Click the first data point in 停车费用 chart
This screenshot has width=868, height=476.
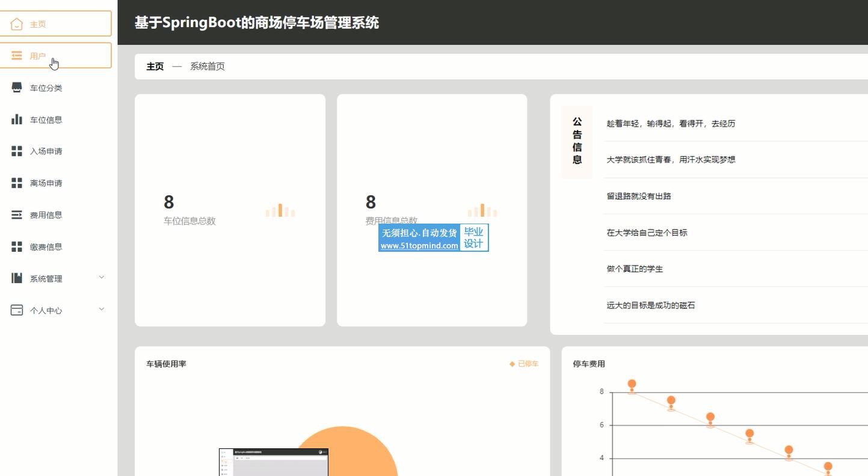point(632,385)
